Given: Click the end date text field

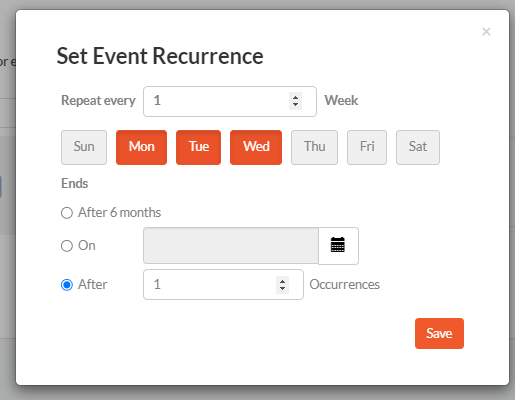Looking at the screenshot, I should pos(231,246).
